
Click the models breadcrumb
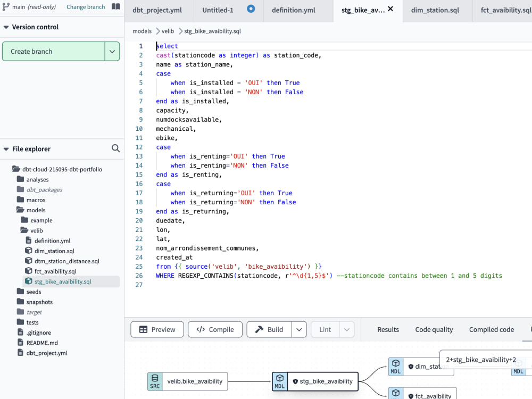click(142, 31)
